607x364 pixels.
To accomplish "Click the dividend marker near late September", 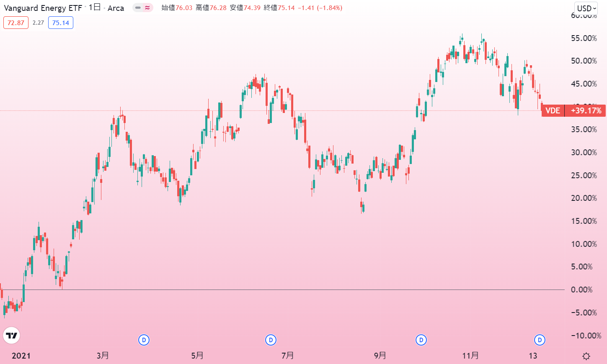I will pyautogui.click(x=421, y=340).
